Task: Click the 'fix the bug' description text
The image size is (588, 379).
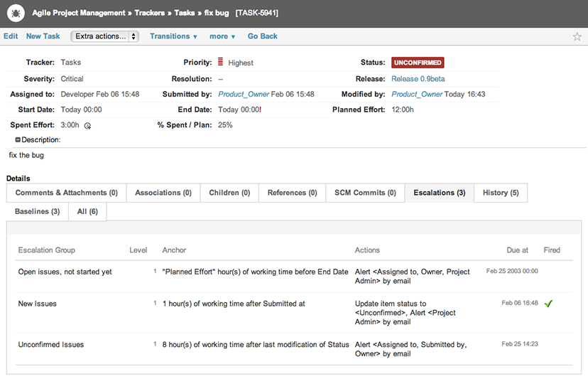Action: tap(26, 155)
